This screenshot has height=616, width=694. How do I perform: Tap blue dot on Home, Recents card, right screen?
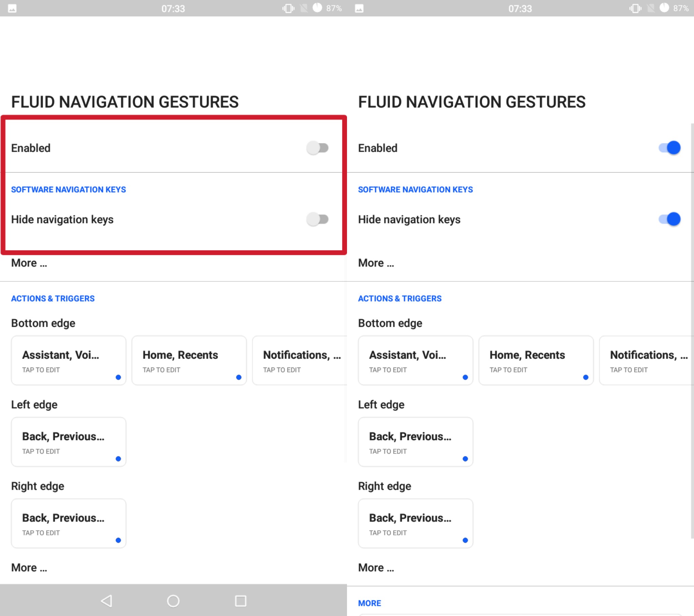point(586,377)
